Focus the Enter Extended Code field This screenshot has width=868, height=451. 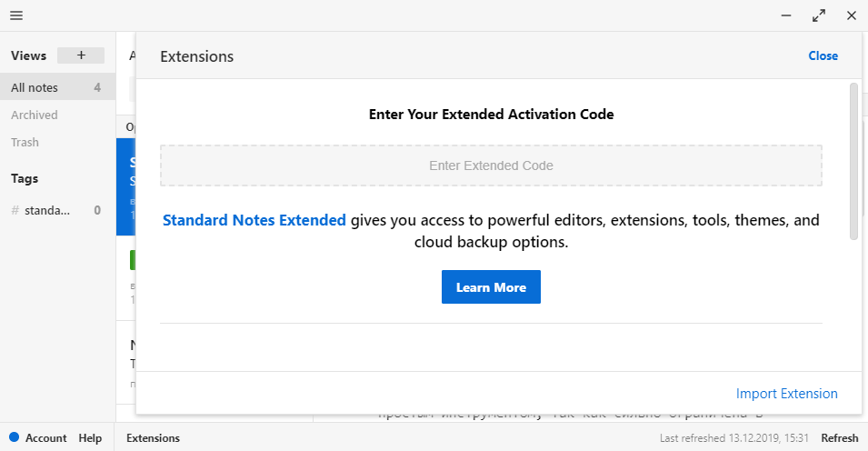[491, 165]
